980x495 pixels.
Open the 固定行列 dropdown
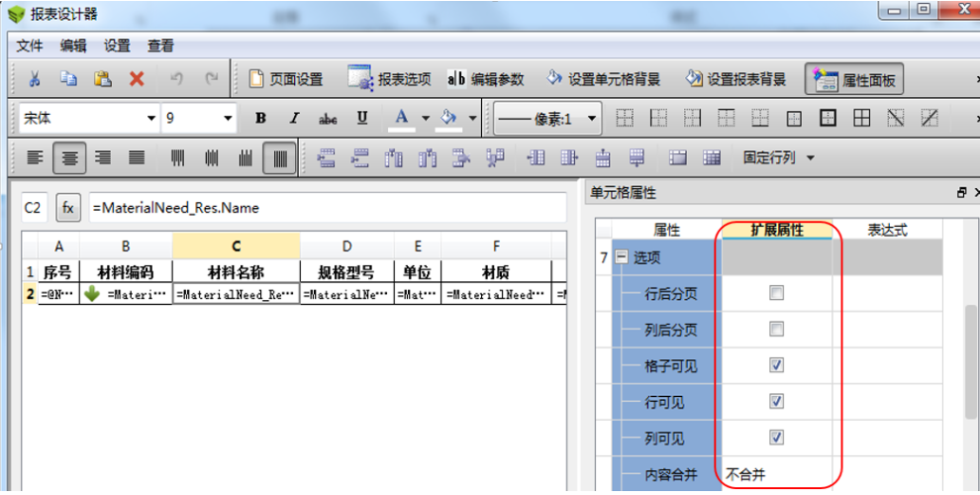[x=778, y=157]
